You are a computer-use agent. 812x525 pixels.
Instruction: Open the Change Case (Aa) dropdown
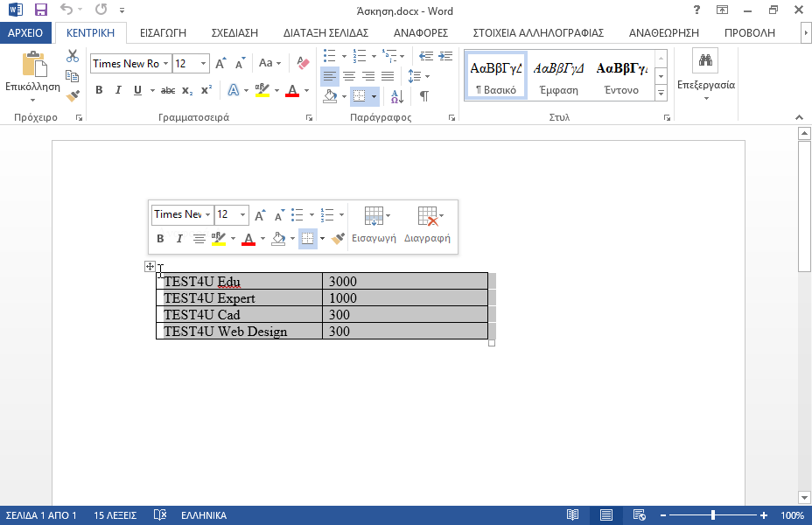click(269, 63)
